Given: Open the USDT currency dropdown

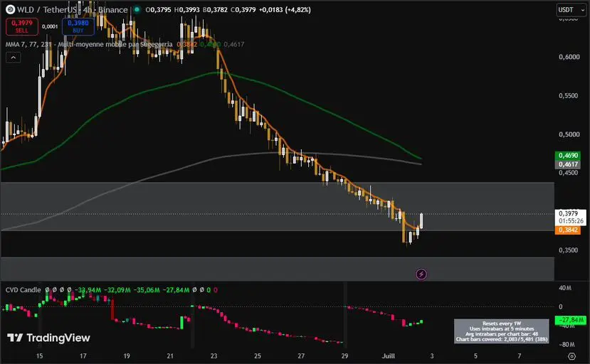Looking at the screenshot, I should pyautogui.click(x=571, y=10).
